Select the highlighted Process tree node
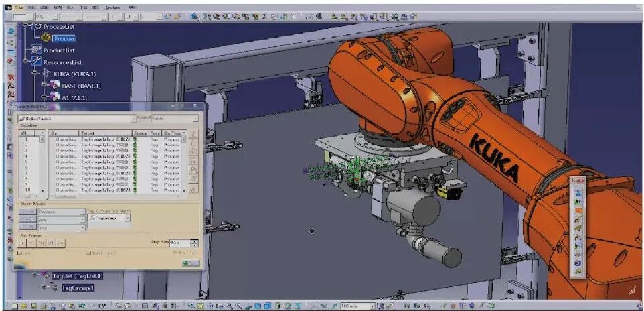 tap(64, 38)
